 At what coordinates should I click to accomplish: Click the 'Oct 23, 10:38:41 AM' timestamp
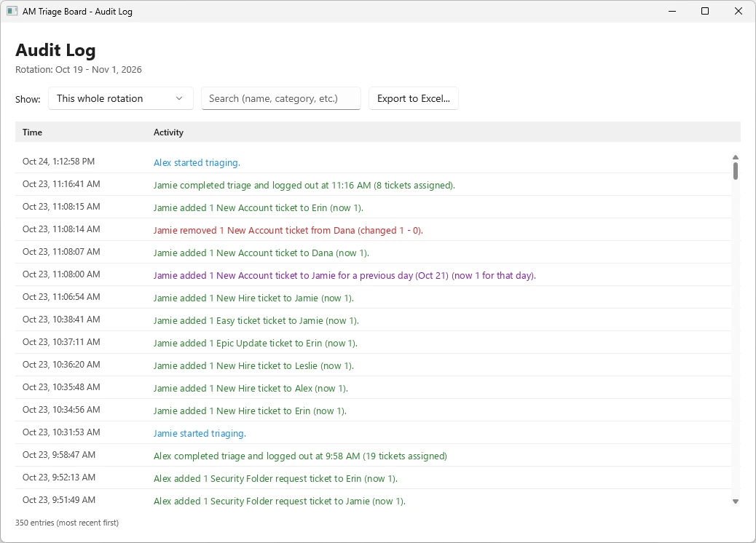[61, 320]
